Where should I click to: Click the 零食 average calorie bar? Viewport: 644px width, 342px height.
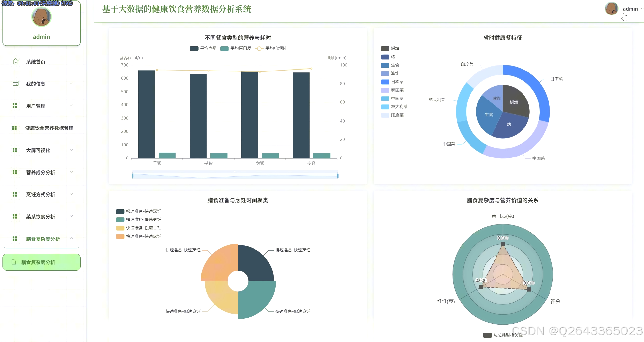301,115
